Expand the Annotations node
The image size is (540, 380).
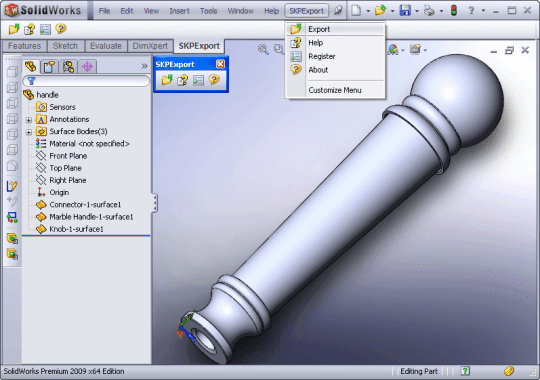point(29,120)
